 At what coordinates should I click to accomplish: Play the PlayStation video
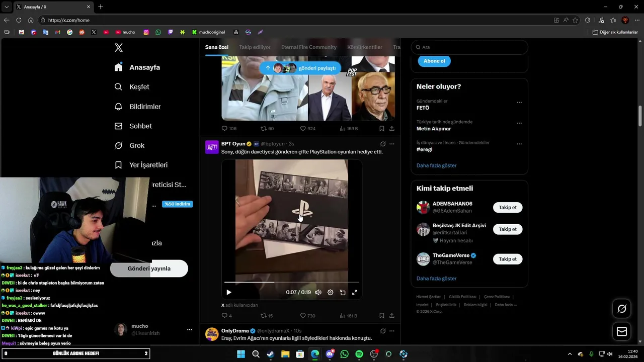tap(229, 292)
